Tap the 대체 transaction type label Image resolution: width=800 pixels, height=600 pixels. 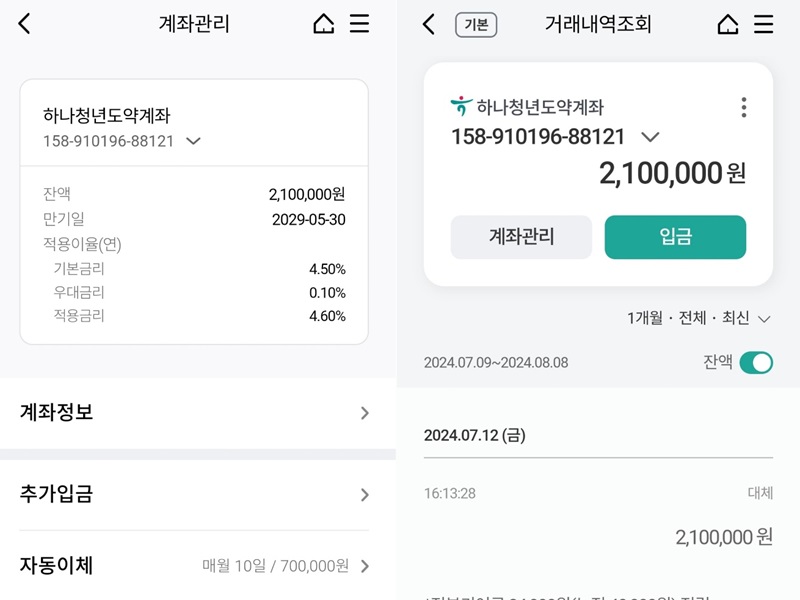[760, 493]
